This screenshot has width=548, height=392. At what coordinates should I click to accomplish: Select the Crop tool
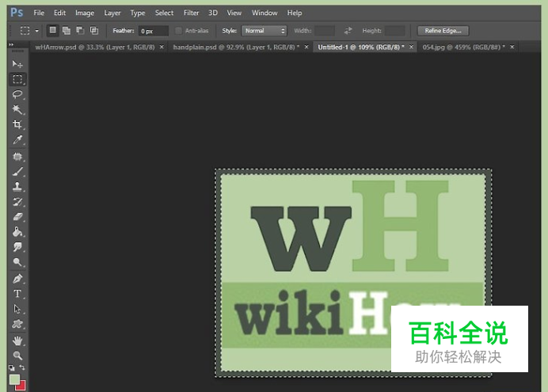point(17,124)
